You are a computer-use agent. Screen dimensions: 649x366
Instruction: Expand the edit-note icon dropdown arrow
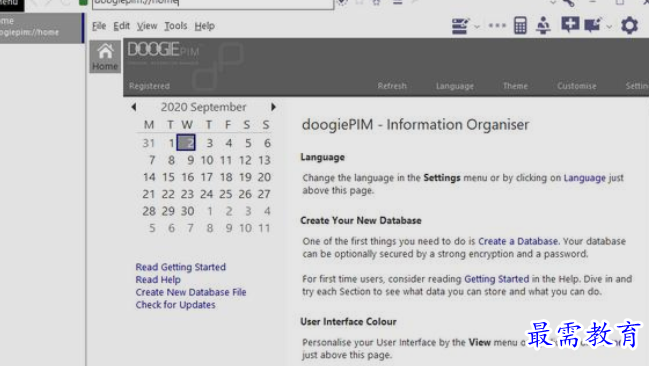pyautogui.click(x=609, y=26)
